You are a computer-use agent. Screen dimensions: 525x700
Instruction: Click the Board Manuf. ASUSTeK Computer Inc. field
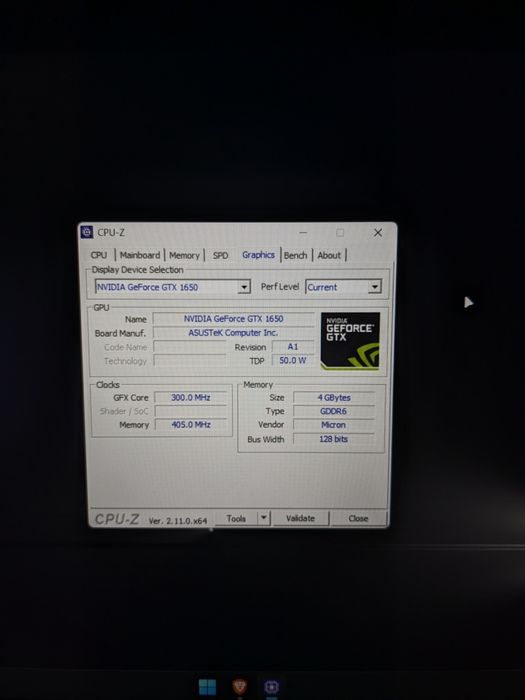(233, 333)
